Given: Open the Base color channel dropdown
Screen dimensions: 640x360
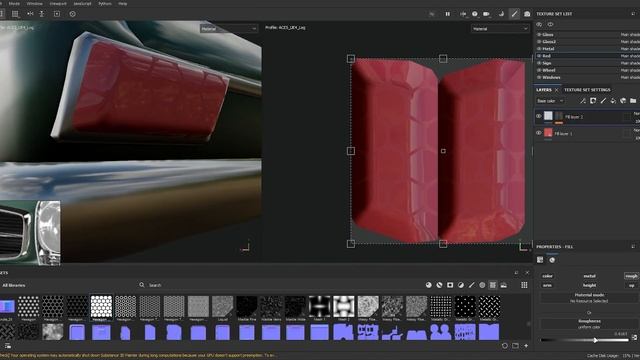Looking at the screenshot, I should click(x=550, y=101).
